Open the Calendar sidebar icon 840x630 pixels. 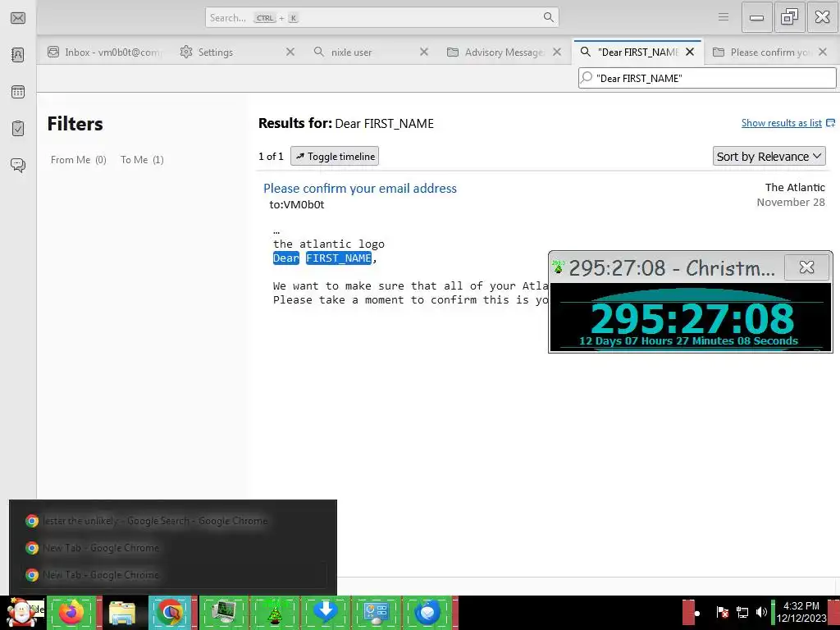point(18,92)
